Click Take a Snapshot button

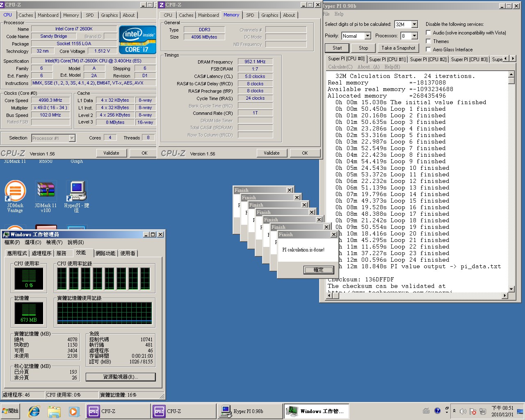pyautogui.click(x=398, y=48)
